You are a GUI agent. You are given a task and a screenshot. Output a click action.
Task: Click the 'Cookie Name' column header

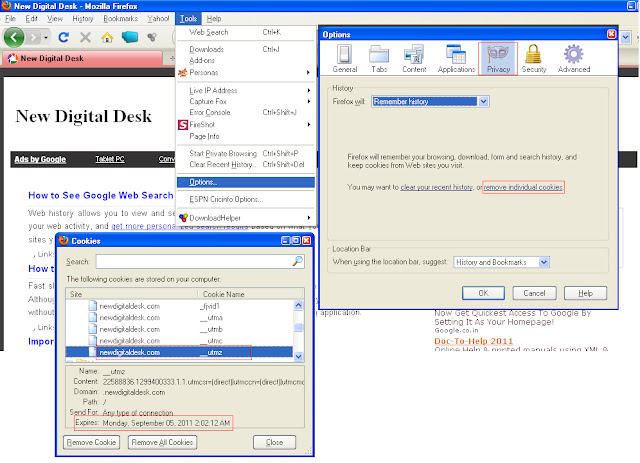tap(251, 294)
